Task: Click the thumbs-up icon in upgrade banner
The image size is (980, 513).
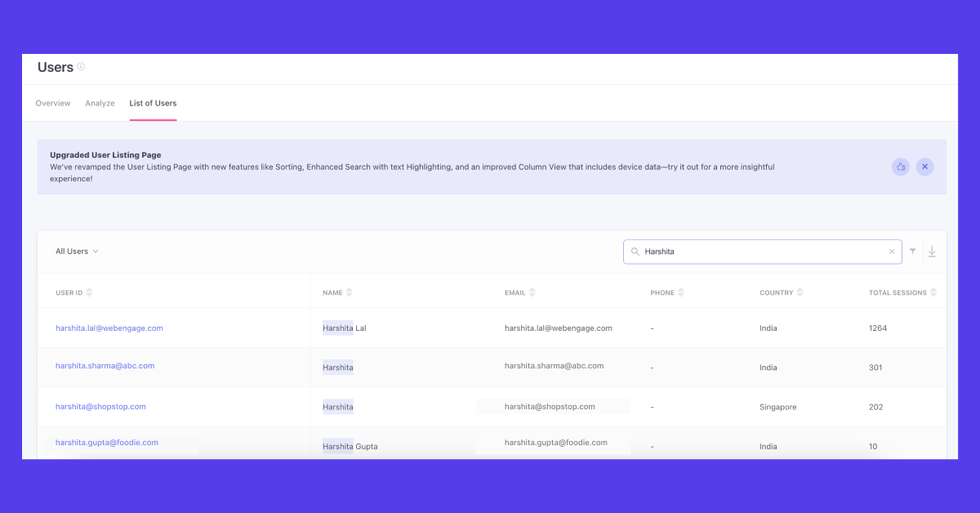Action: 900,167
